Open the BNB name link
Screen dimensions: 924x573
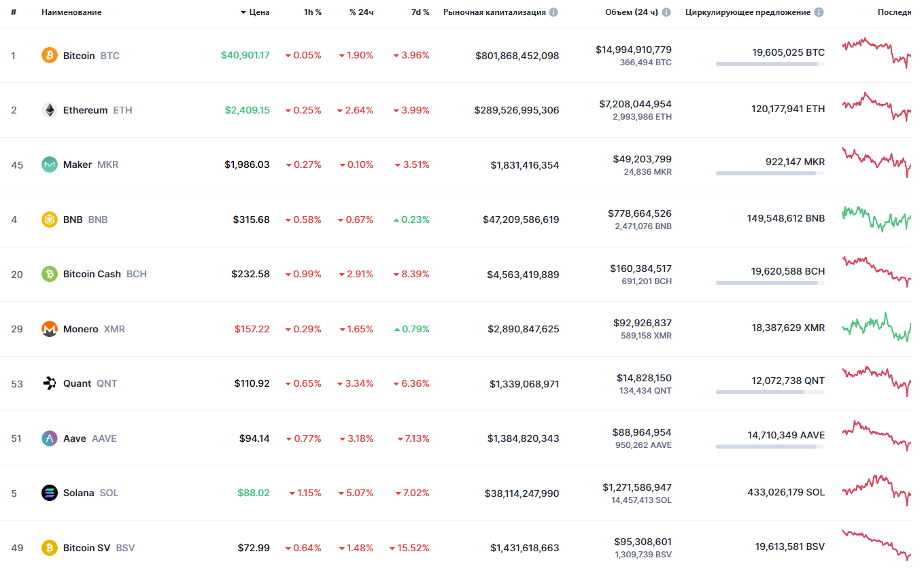[86, 220]
